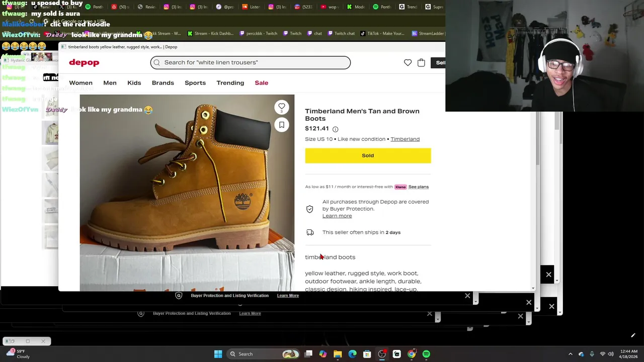Image resolution: width=644 pixels, height=362 pixels.
Task: Click the price info icon next to $121.41
Action: [335, 129]
